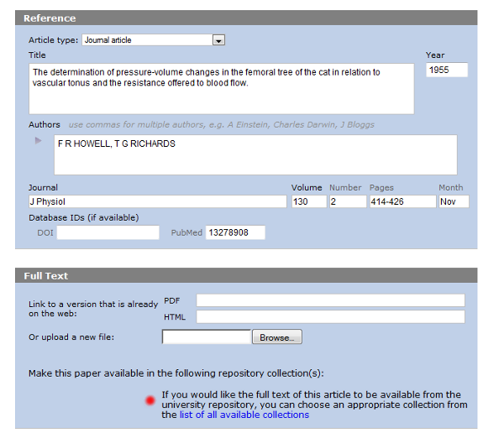Click the red bullet info icon
The width and height of the screenshot is (504, 438).
[x=150, y=400]
